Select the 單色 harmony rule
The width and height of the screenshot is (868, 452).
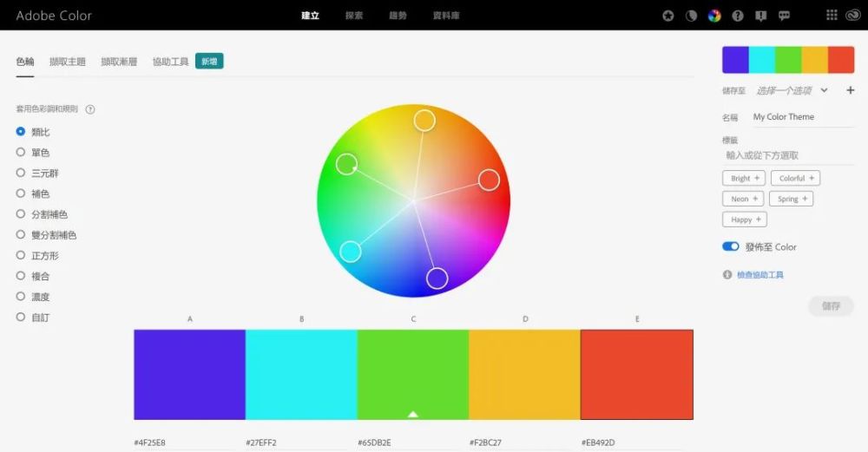[x=21, y=152]
